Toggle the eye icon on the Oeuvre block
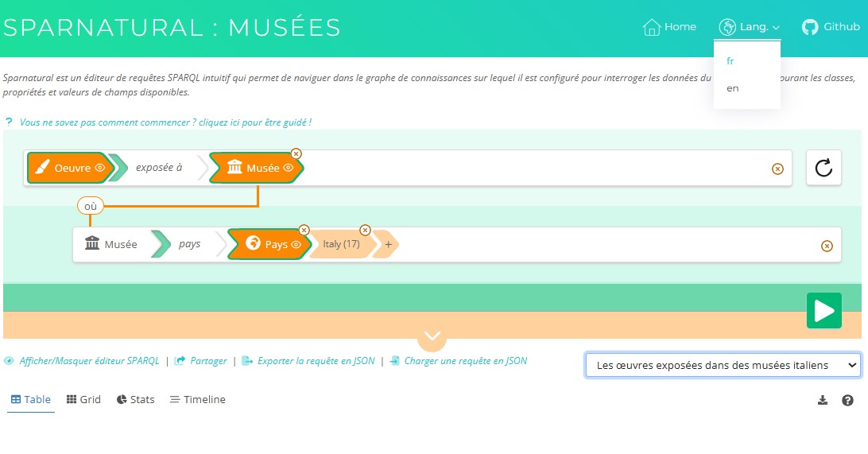Screen dimensions: 868x454 99,168
